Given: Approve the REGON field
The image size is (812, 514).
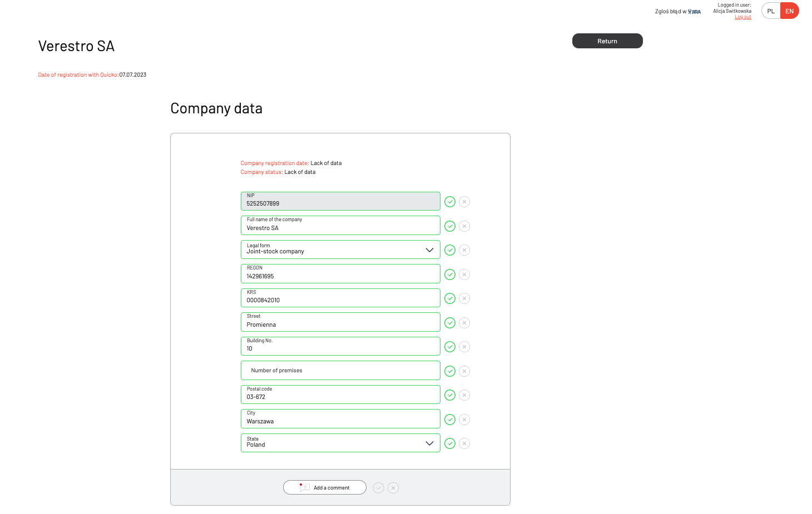Looking at the screenshot, I should pos(450,275).
